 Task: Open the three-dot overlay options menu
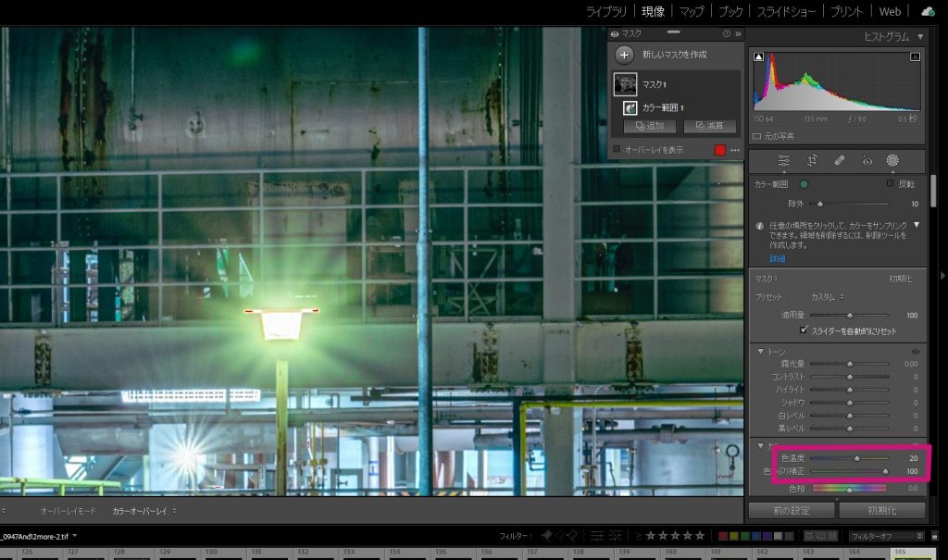[735, 150]
